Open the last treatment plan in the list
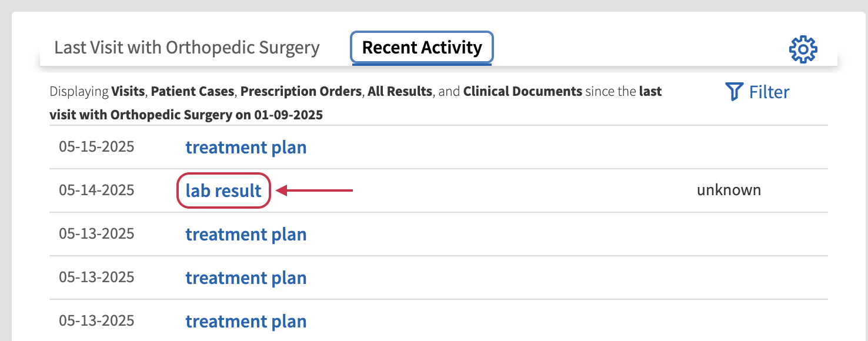Screen dimensions: 868x341 coord(246,321)
